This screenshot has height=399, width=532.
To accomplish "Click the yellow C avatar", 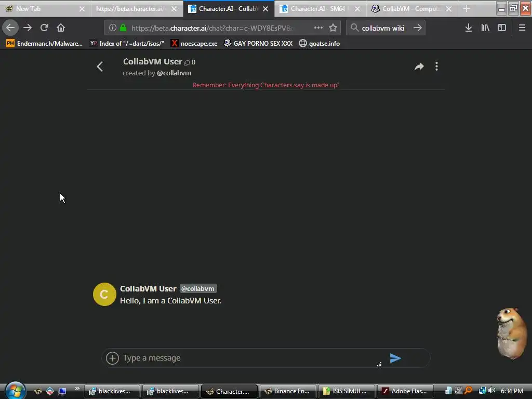I will 104,295.
